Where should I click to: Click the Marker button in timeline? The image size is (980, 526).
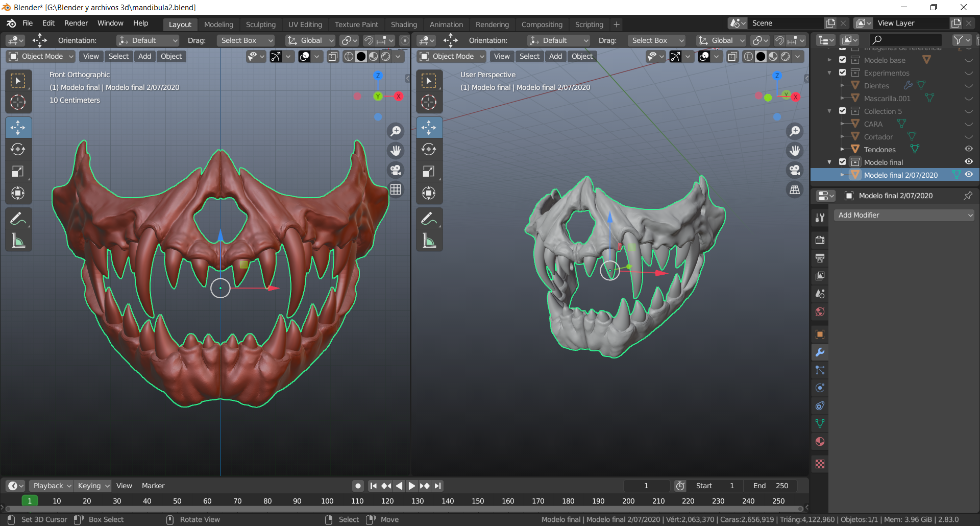pyautogui.click(x=153, y=486)
